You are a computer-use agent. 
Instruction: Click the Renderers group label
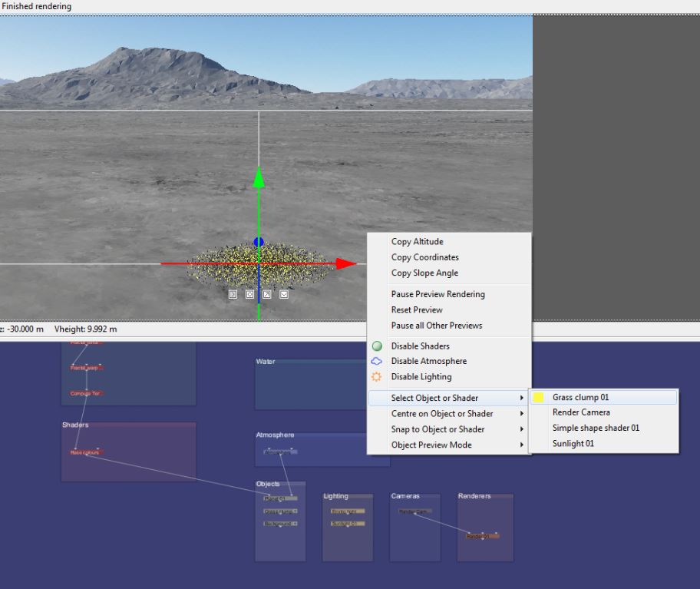pyautogui.click(x=474, y=496)
